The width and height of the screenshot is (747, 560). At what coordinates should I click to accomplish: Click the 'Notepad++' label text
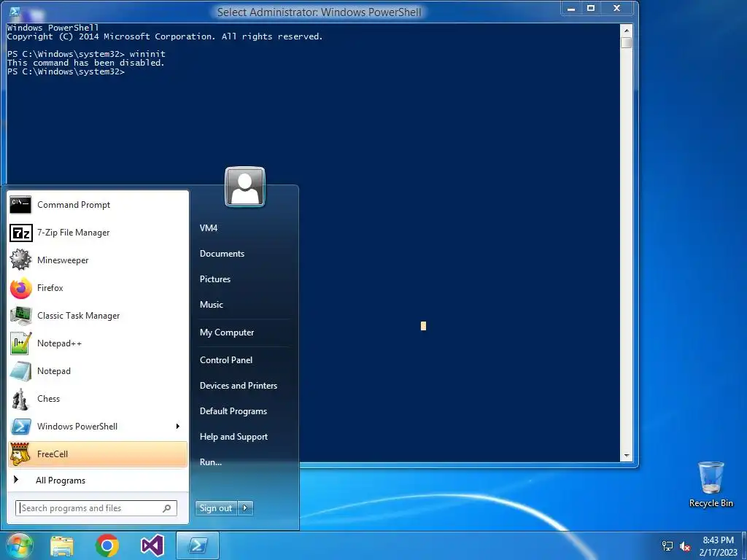[60, 343]
